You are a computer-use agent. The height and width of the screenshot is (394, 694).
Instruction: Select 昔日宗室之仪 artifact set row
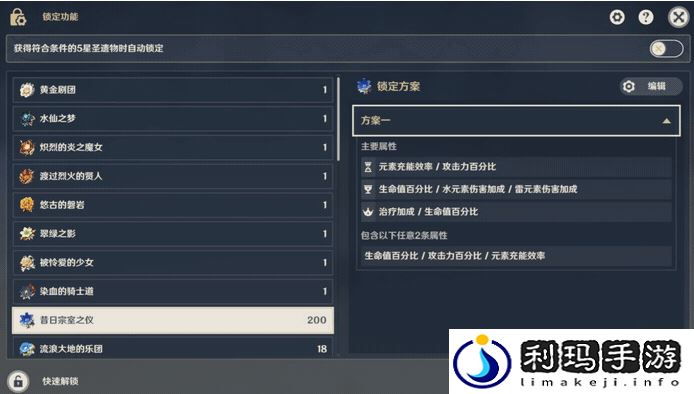(x=173, y=320)
